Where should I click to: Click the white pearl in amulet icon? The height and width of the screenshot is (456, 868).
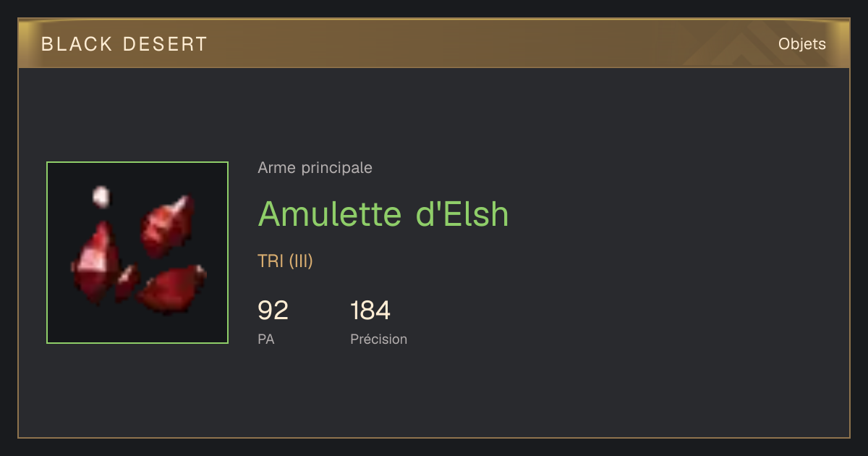[101, 196]
